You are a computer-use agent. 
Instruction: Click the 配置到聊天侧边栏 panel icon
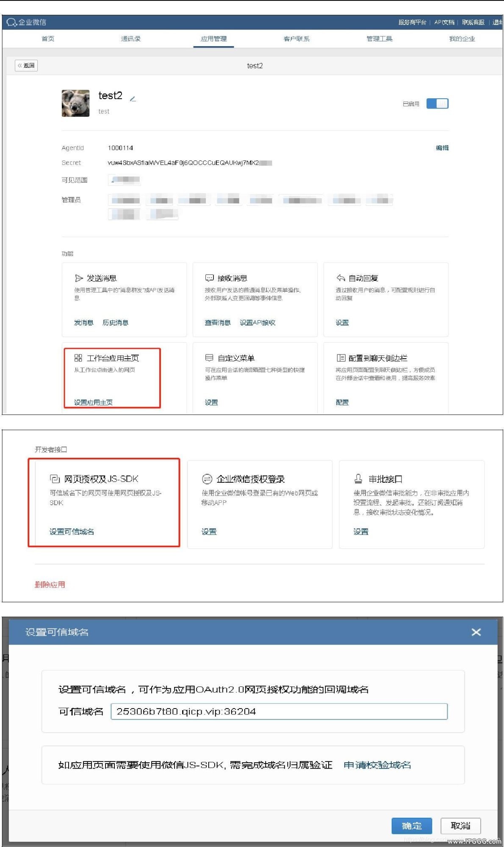coord(341,358)
